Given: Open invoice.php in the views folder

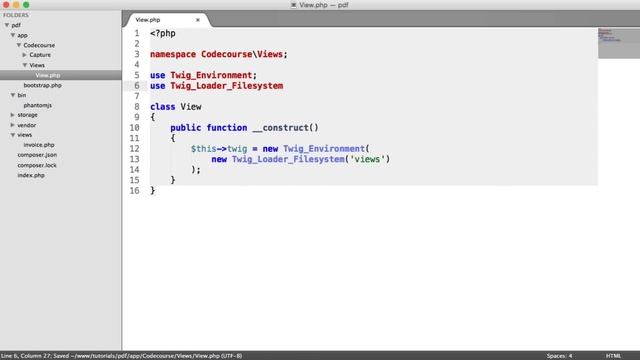Looking at the screenshot, I should pyautogui.click(x=39, y=145).
